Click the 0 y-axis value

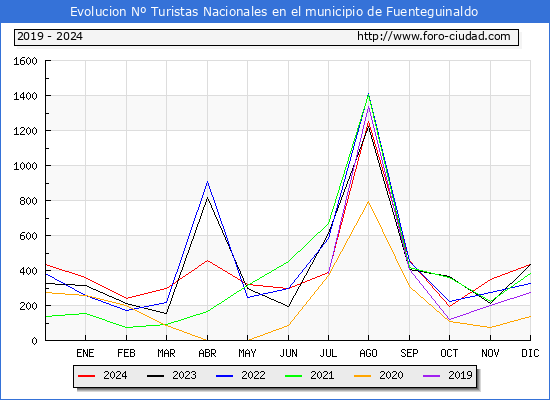coord(34,341)
